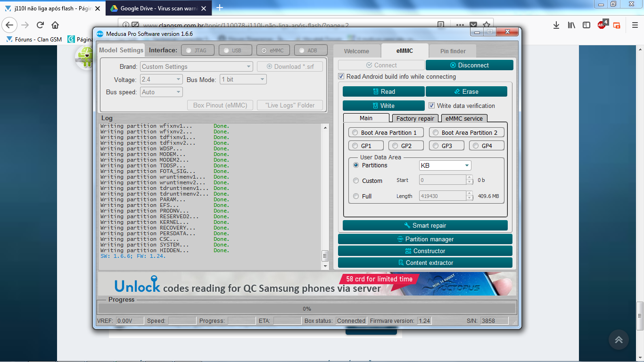This screenshot has width=644, height=362.
Task: Click Firefox back arrow button
Action: (x=10, y=25)
